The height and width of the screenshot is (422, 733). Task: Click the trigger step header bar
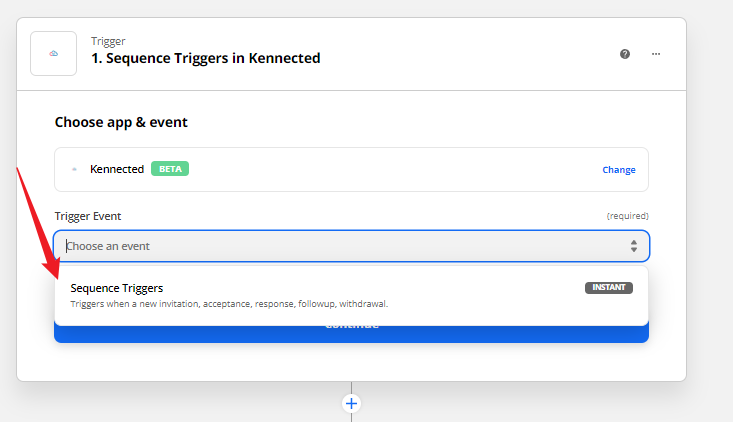352,54
